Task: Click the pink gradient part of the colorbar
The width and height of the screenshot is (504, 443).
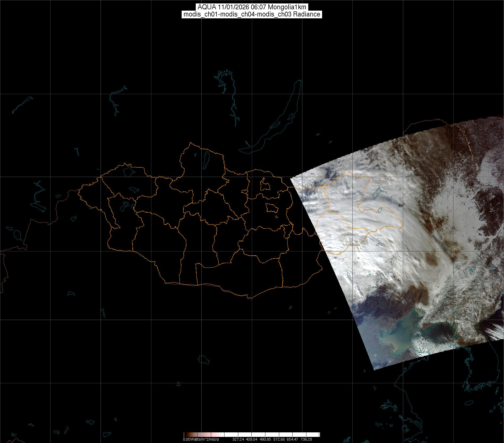Action: [213, 434]
